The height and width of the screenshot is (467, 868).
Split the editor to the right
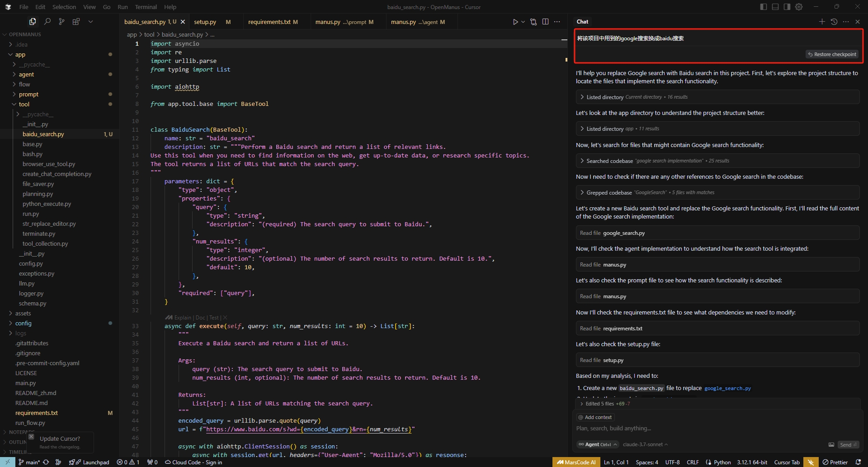point(545,22)
